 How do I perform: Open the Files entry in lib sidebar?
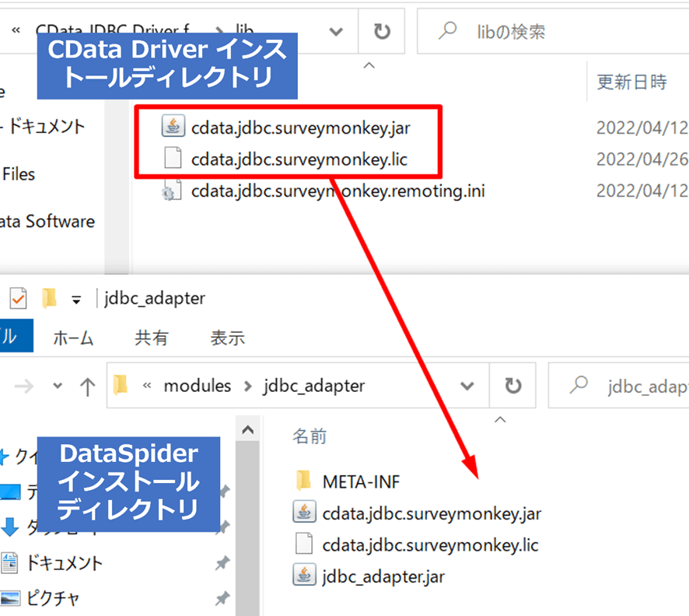coord(19,174)
